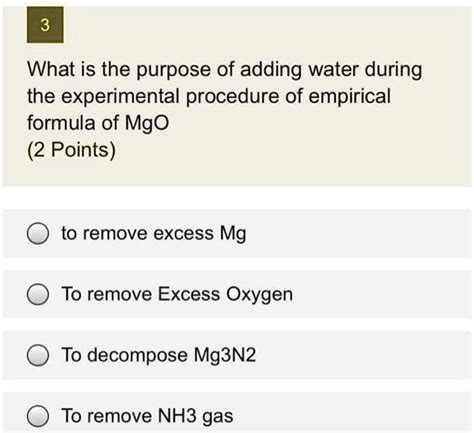Click the 'To decompose Mg3N2' answer text

click(x=159, y=355)
